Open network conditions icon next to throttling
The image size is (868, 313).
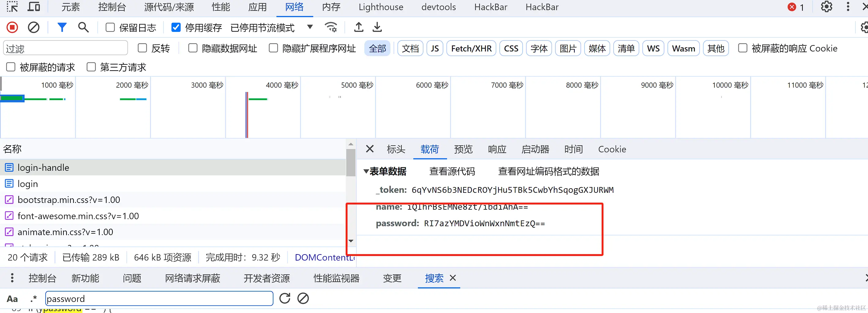pos(331,27)
